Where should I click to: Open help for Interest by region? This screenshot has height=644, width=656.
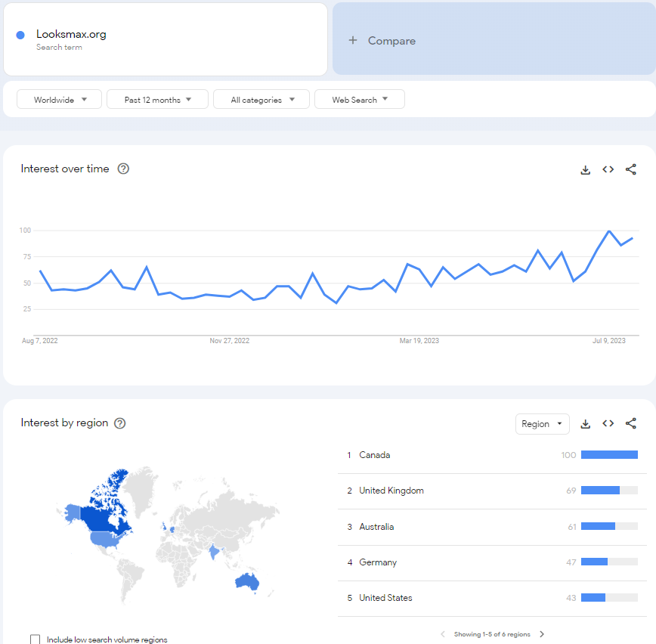click(x=120, y=423)
